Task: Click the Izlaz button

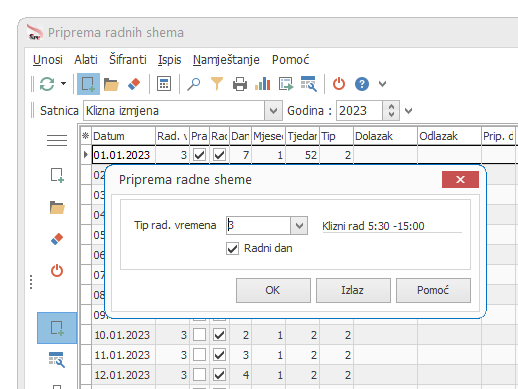Action: 353,290
